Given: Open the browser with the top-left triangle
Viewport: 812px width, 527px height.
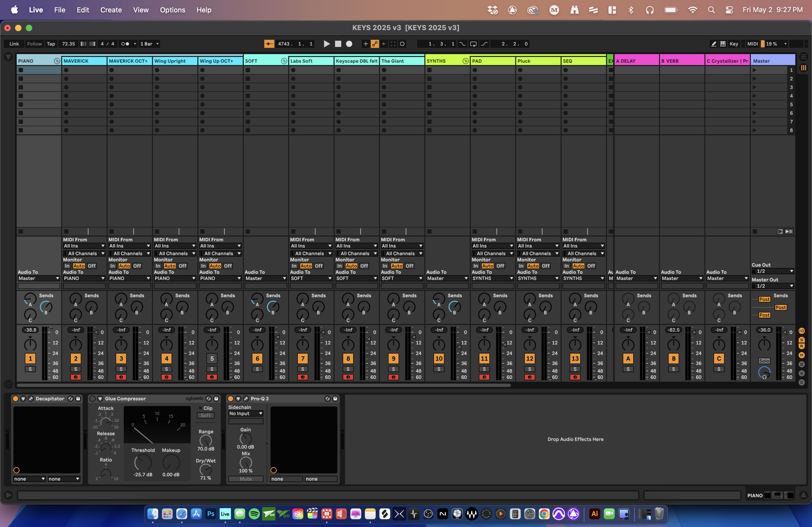Looking at the screenshot, I should [8, 57].
